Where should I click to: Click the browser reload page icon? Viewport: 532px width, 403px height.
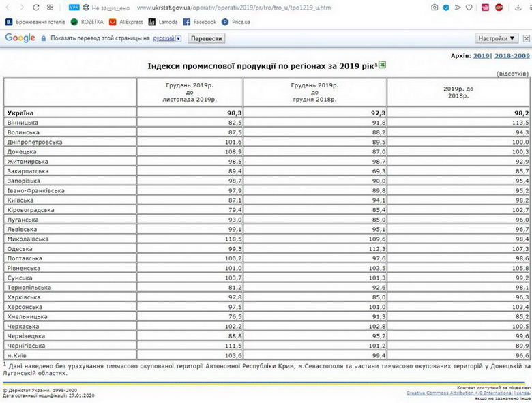tap(34, 8)
